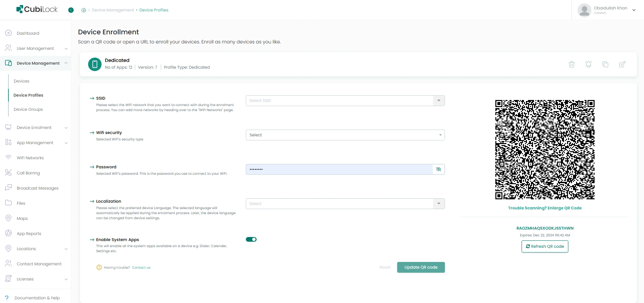Viewport: 644px width, 303px height.
Task: Go to the home breadcrumb icon
Action: point(84,10)
